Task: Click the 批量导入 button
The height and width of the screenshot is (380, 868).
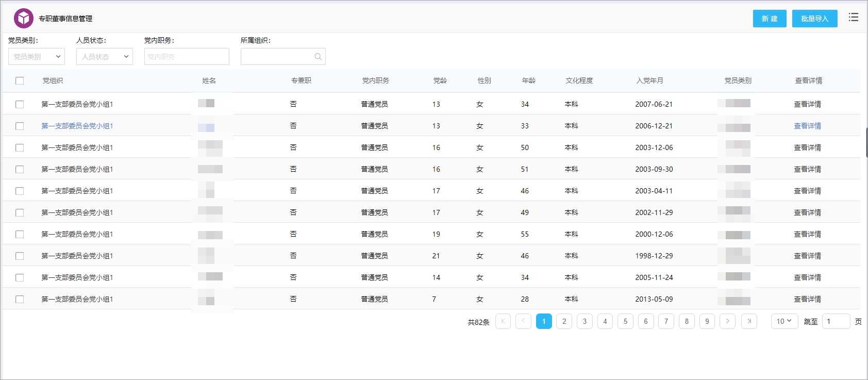Action: pos(815,19)
